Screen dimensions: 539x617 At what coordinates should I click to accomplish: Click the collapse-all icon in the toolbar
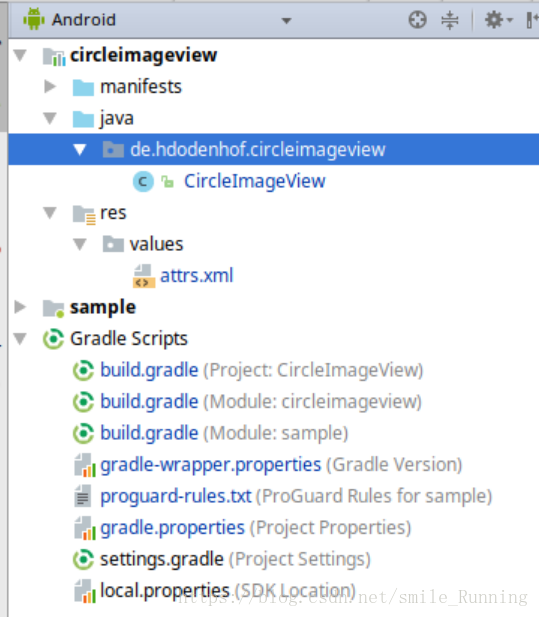tap(450, 20)
